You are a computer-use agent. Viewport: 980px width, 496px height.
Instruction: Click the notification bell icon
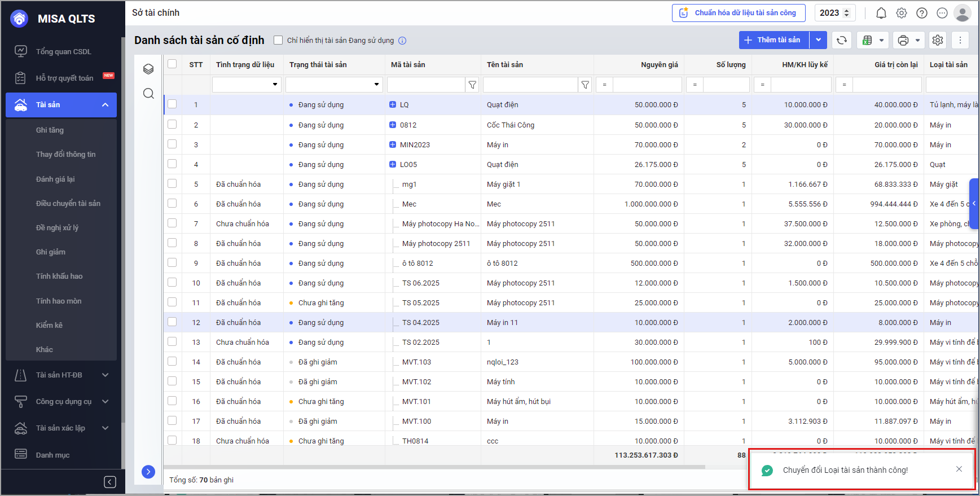[881, 13]
